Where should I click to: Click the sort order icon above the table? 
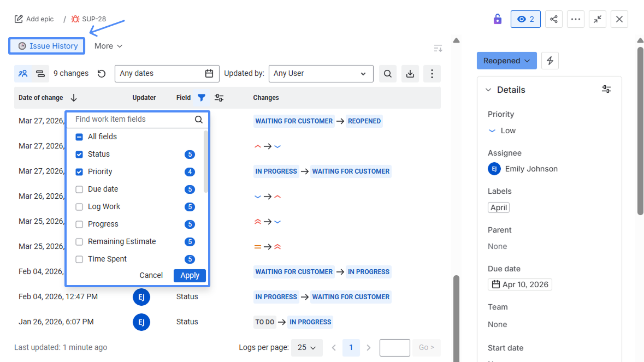[x=438, y=49]
